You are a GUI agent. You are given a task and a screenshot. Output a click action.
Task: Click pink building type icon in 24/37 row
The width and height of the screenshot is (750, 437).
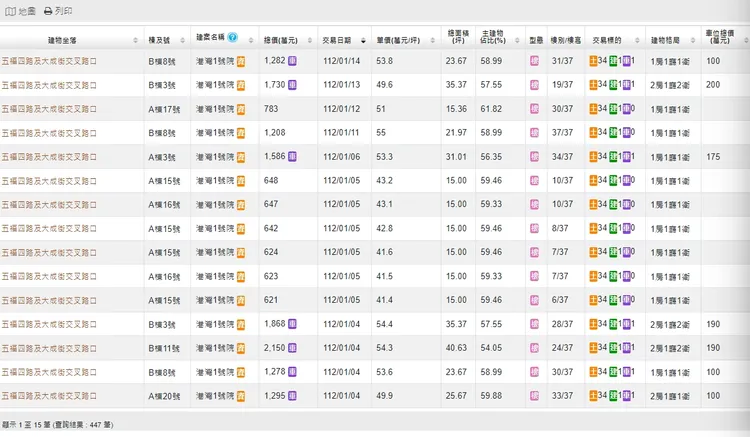[535, 348]
